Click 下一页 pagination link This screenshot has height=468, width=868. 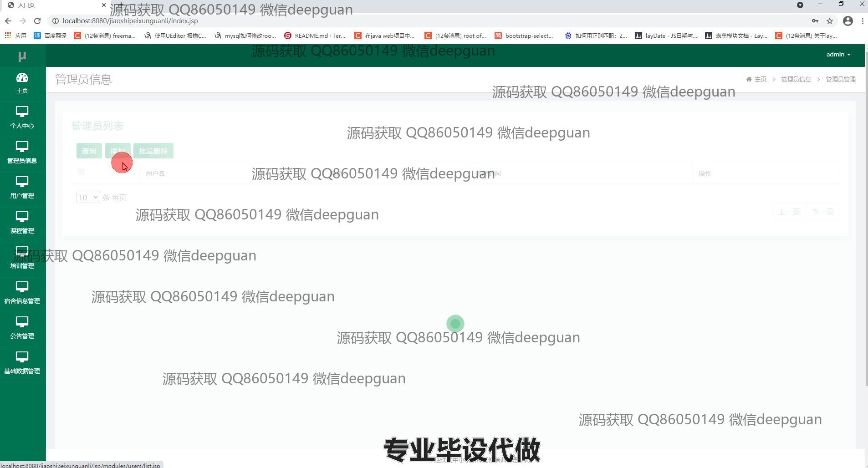pos(823,211)
